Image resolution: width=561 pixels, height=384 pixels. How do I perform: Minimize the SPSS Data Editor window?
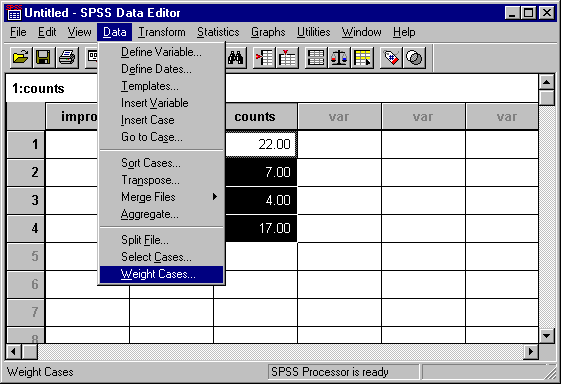[x=512, y=13]
